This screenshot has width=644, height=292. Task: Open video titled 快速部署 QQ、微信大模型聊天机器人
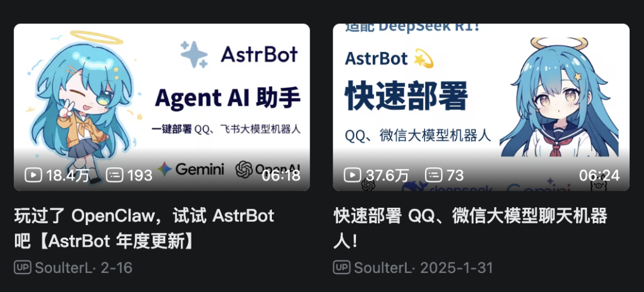click(470, 229)
